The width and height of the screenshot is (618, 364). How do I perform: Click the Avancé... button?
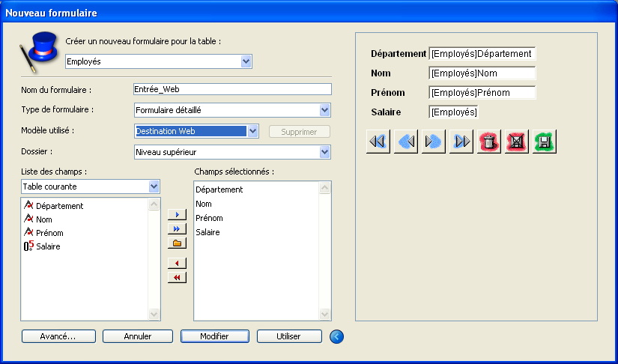(x=58, y=336)
